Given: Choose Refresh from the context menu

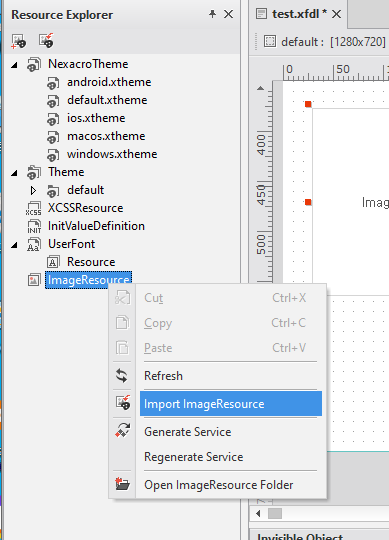Looking at the screenshot, I should 231,376.
